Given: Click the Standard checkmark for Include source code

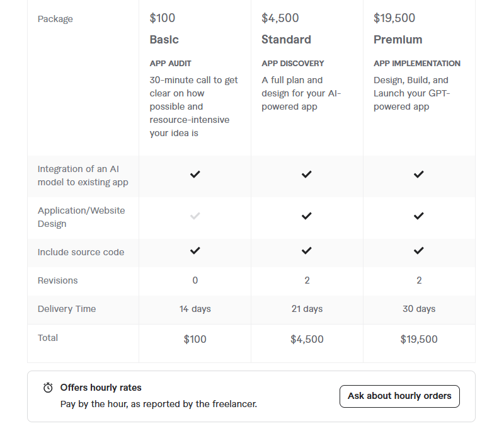Looking at the screenshot, I should pyautogui.click(x=307, y=251).
